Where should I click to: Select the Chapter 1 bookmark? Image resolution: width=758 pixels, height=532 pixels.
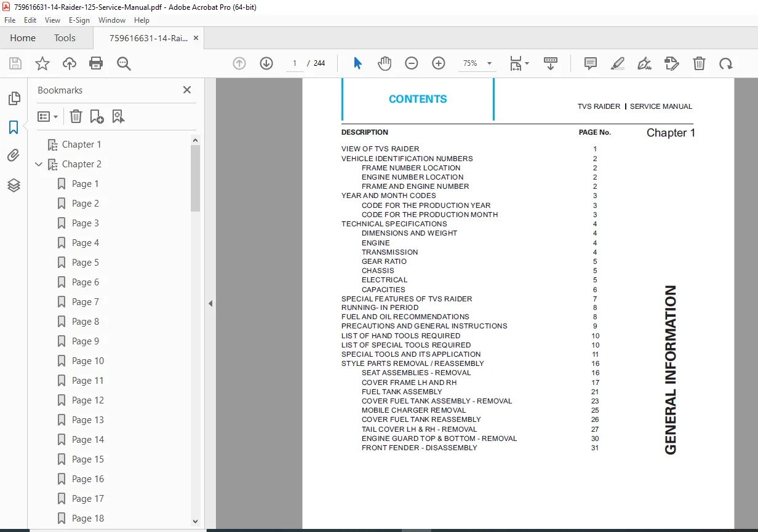point(82,145)
